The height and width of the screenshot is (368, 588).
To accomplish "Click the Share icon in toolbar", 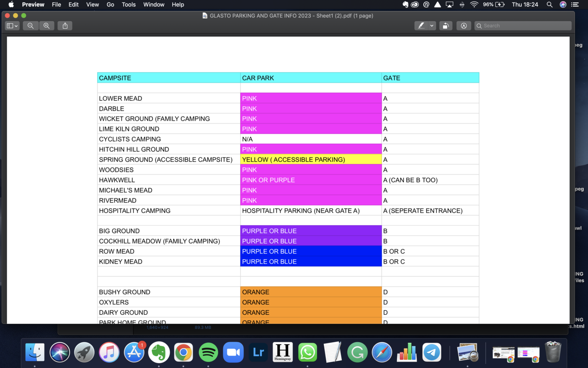I will click(65, 26).
